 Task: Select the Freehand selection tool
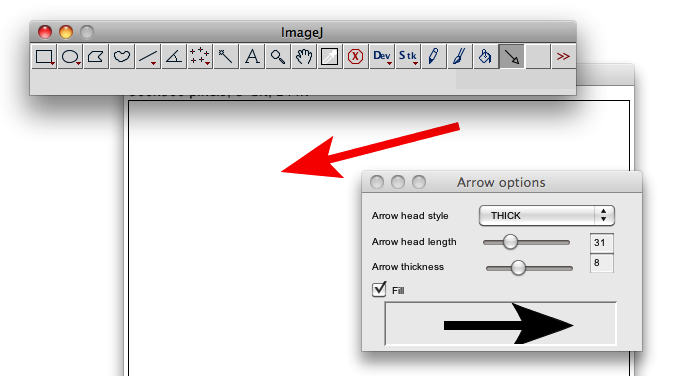(122, 56)
